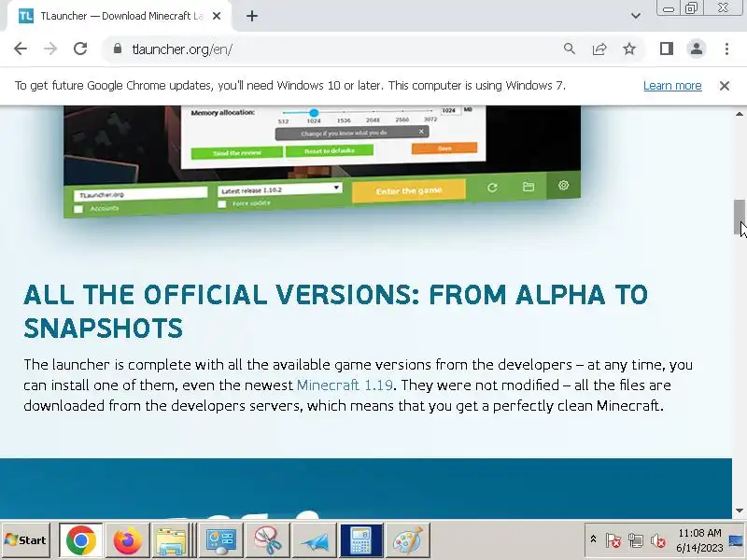This screenshot has height=560, width=747.
Task: Share this page using the share icon
Action: [x=599, y=49]
